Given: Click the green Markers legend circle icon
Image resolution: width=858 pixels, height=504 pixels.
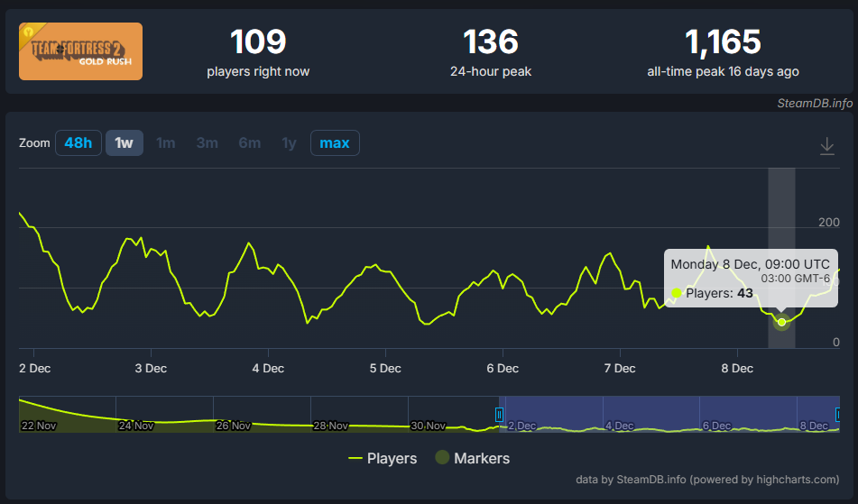Looking at the screenshot, I should [x=442, y=457].
